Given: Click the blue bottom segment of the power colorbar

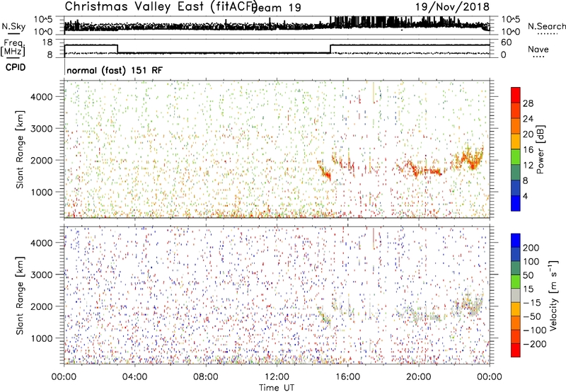Looking at the screenshot, I should [516, 203].
